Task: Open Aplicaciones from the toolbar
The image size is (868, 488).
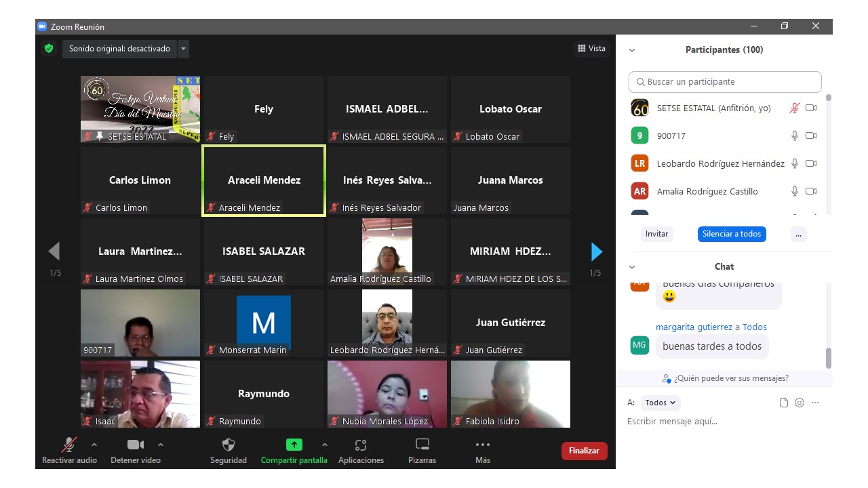Action: point(361,451)
